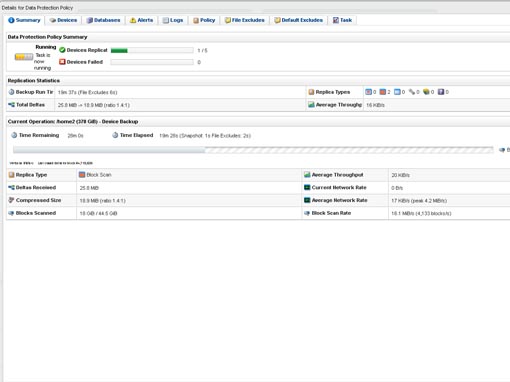Click the Replication Statistics section header
The width and height of the screenshot is (510, 382).
click(34, 81)
